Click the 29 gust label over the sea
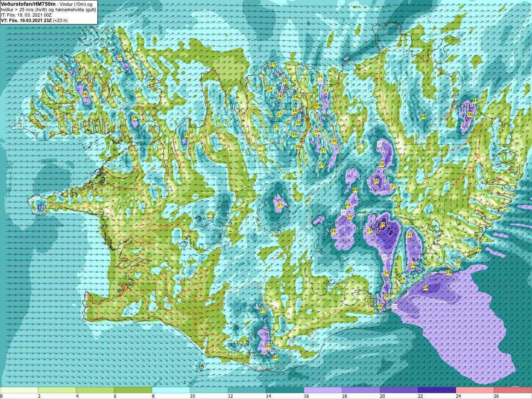 (x=425, y=288)
